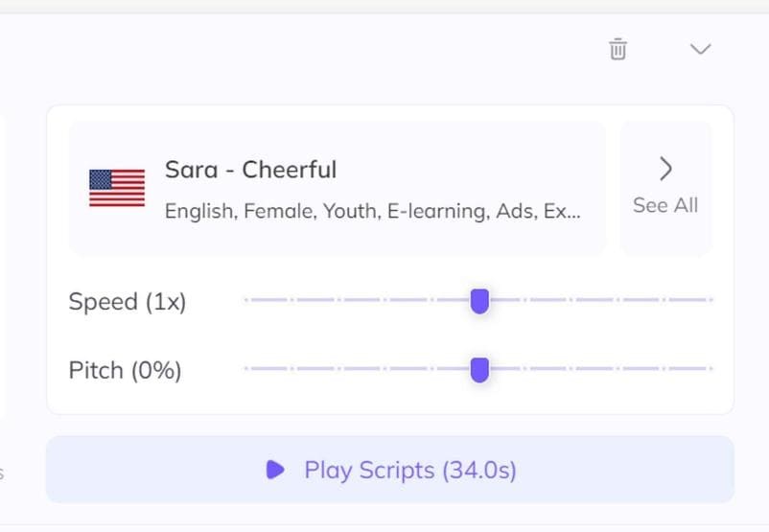
Task: Click the voice tags line starting with English
Action: pyautogui.click(x=372, y=211)
